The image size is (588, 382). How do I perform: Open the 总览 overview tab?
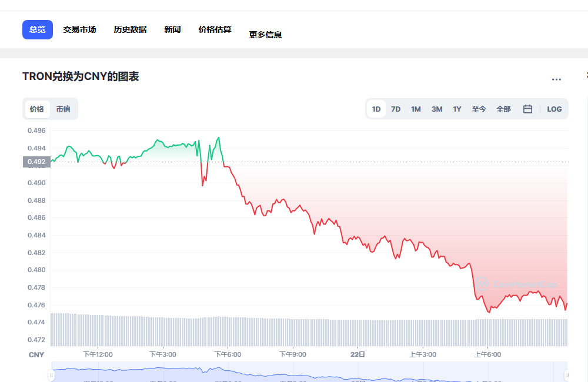pos(38,29)
